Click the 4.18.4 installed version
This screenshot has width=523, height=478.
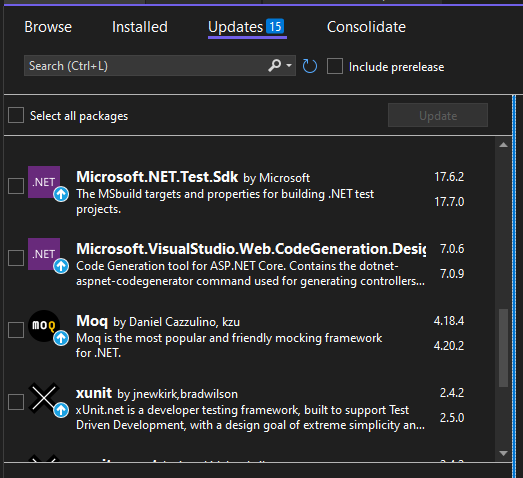coord(449,321)
